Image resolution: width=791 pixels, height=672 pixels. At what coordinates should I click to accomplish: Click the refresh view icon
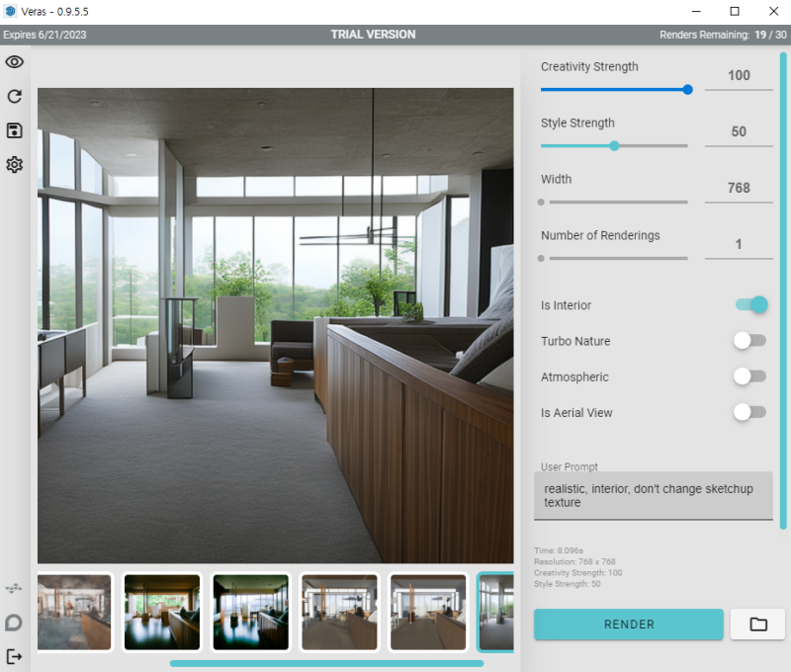point(15,96)
